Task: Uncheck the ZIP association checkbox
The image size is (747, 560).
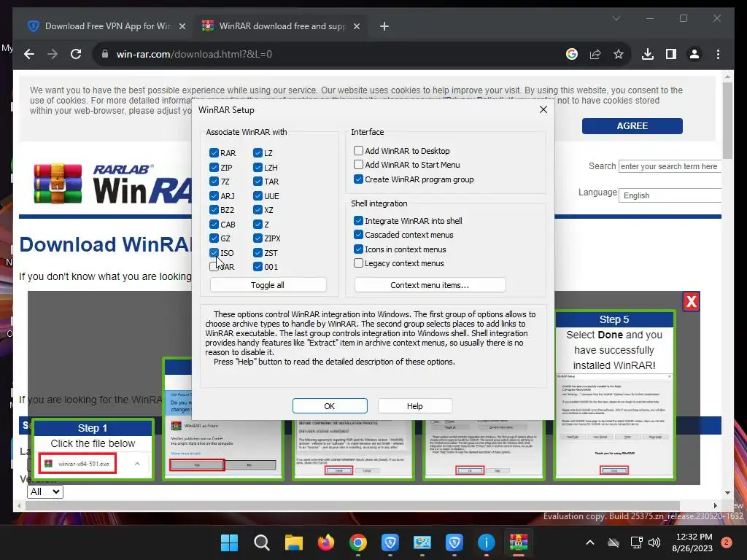Action: (x=214, y=167)
